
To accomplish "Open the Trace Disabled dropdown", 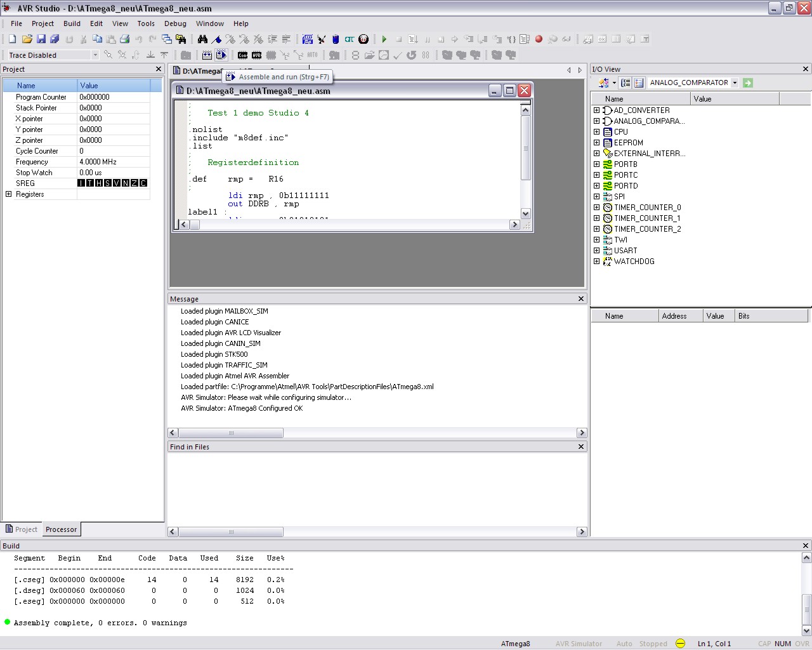I will pos(95,55).
